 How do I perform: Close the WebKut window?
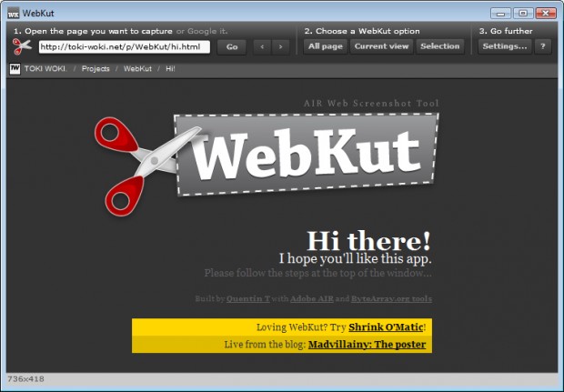click(x=546, y=14)
